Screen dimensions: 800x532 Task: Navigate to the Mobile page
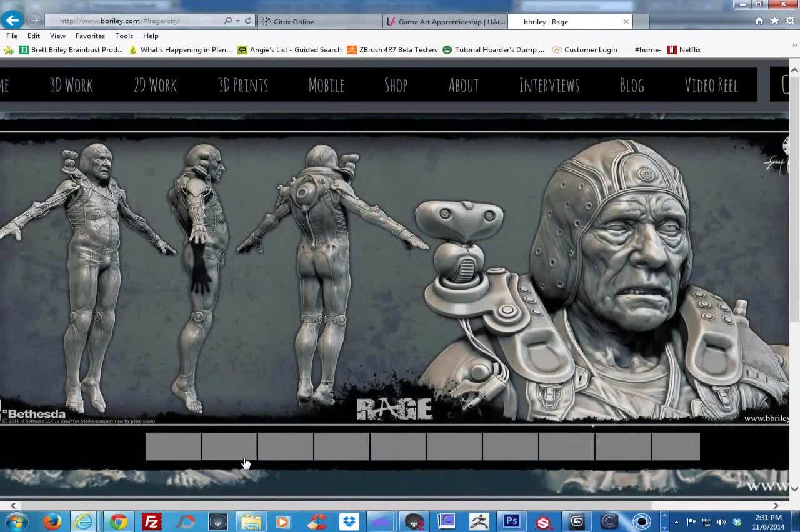click(x=326, y=85)
